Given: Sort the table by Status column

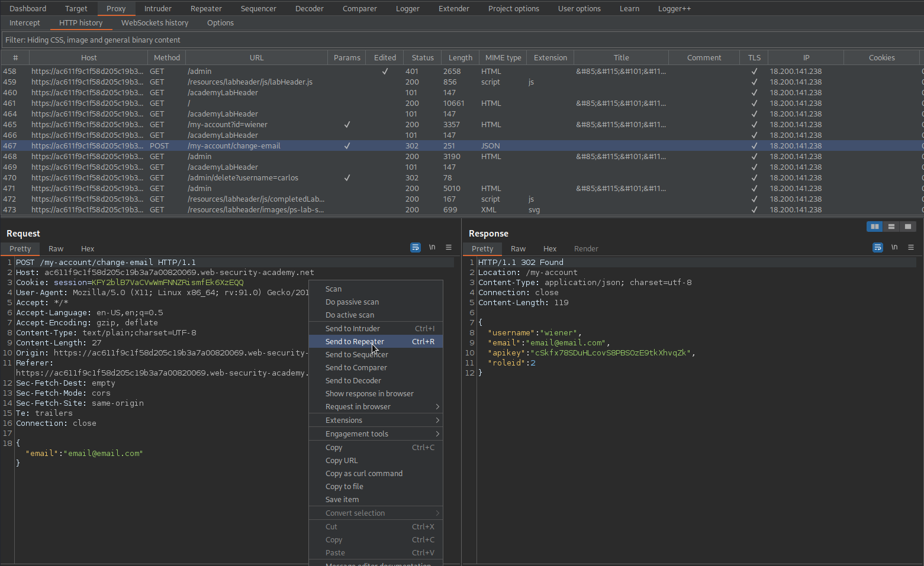Looking at the screenshot, I should 423,57.
